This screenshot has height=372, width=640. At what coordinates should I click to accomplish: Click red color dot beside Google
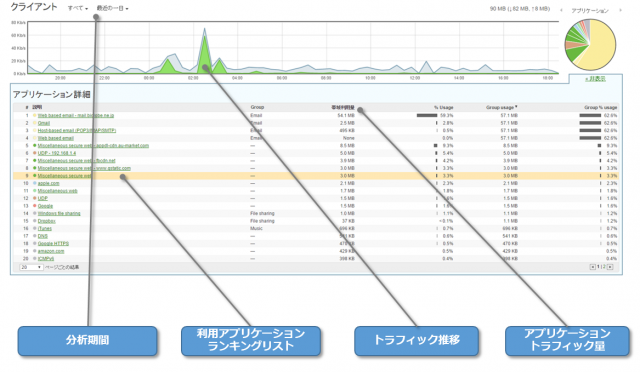click(35, 206)
